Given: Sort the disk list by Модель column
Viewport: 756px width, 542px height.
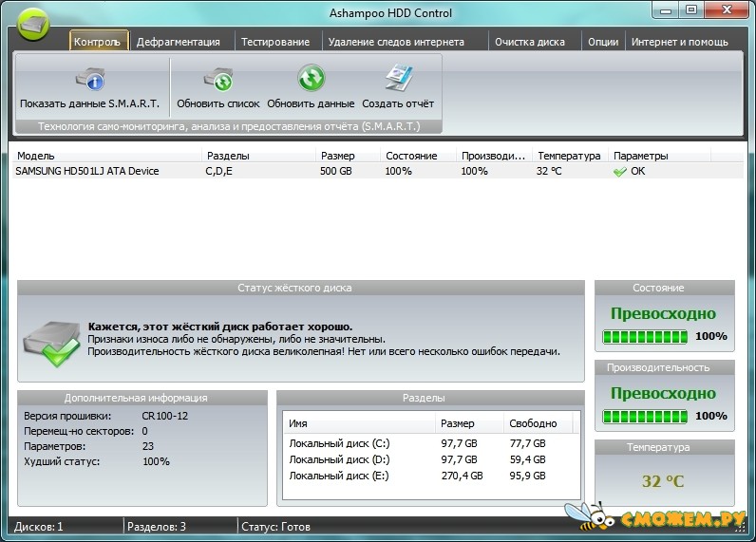Looking at the screenshot, I should [107, 156].
